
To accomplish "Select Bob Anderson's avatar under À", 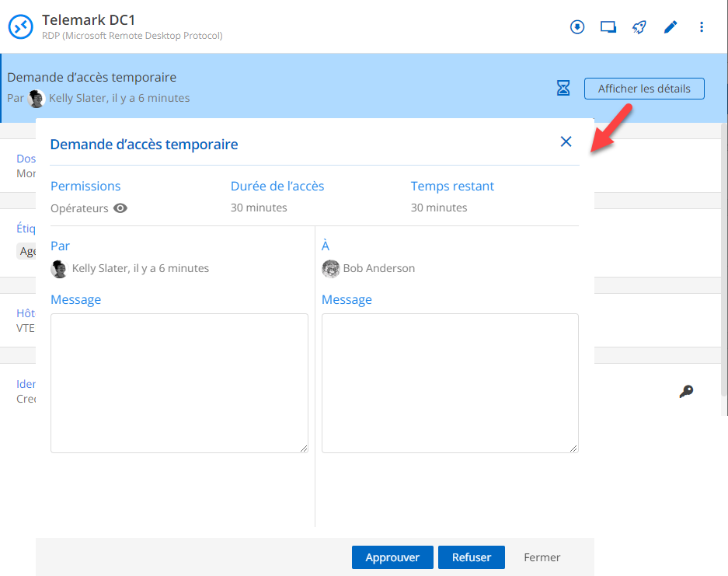I will [x=331, y=269].
